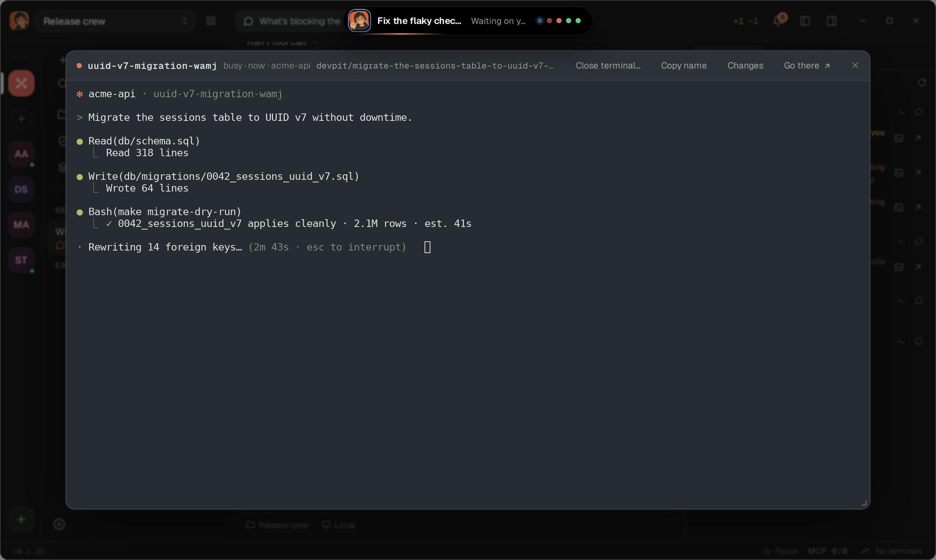Image resolution: width=936 pixels, height=560 pixels.
Task: Click the Write(db/migrations/0042_sessions_uuid_v7.sql) line
Action: pyautogui.click(x=223, y=176)
